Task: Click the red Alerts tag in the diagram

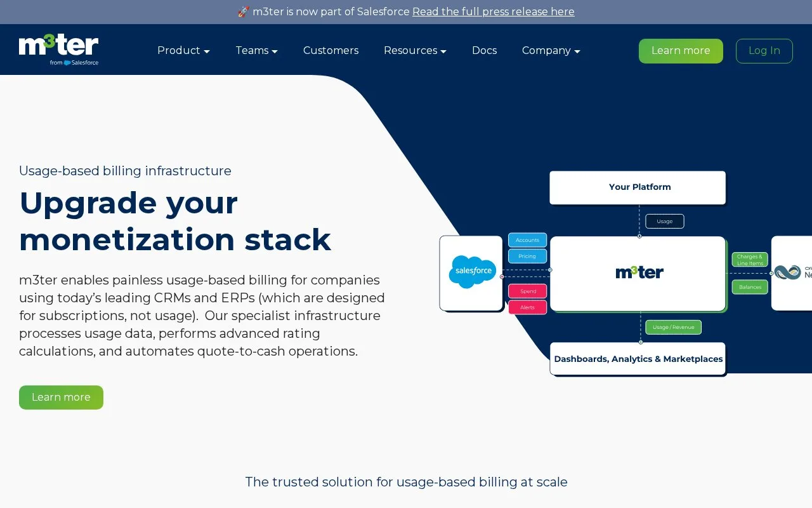Action: (x=527, y=307)
